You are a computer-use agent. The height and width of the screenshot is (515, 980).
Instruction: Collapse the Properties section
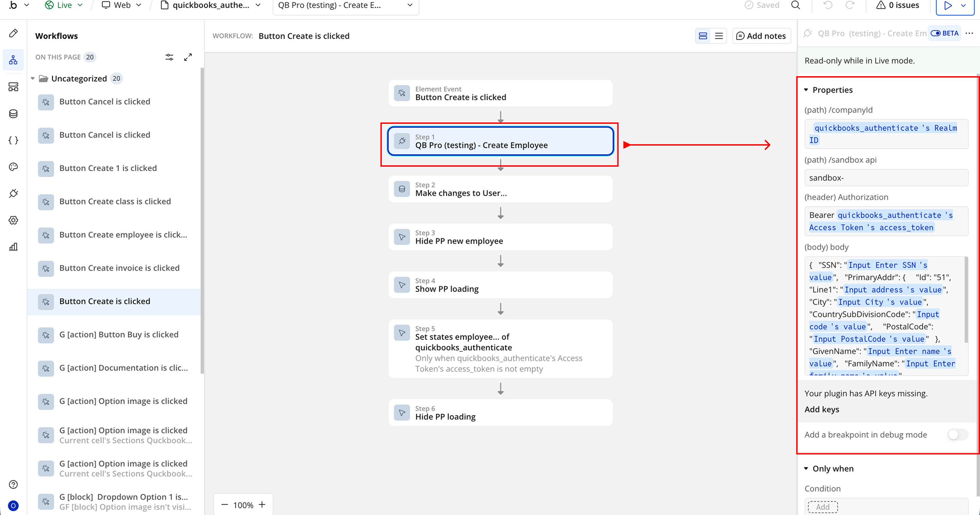(x=806, y=90)
